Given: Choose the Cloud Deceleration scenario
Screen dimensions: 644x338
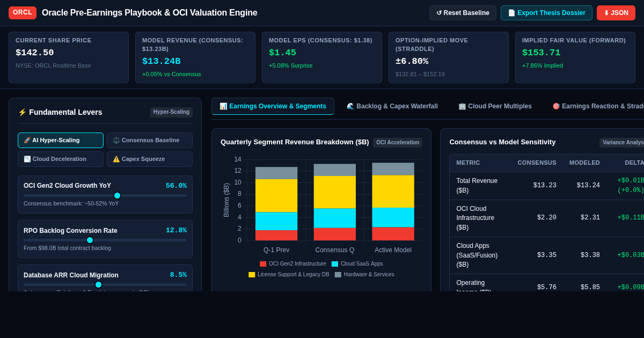Looking at the screenshot, I should pyautogui.click(x=61, y=159).
